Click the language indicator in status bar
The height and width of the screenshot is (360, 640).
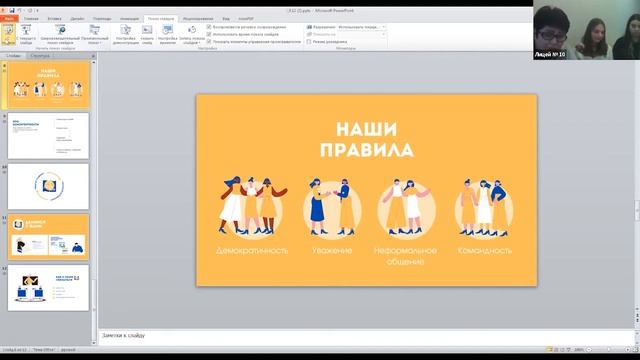[68, 350]
